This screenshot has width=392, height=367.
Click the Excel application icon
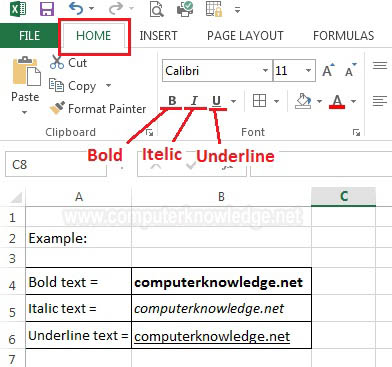[18, 9]
